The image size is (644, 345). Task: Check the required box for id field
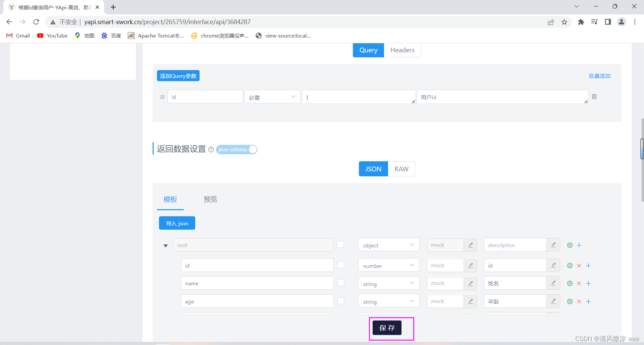point(340,265)
